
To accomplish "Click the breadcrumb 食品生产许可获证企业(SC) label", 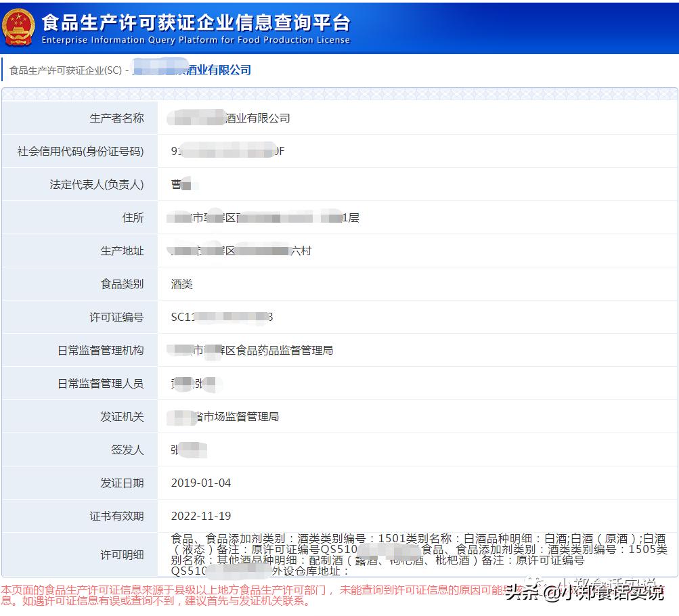I will point(64,70).
